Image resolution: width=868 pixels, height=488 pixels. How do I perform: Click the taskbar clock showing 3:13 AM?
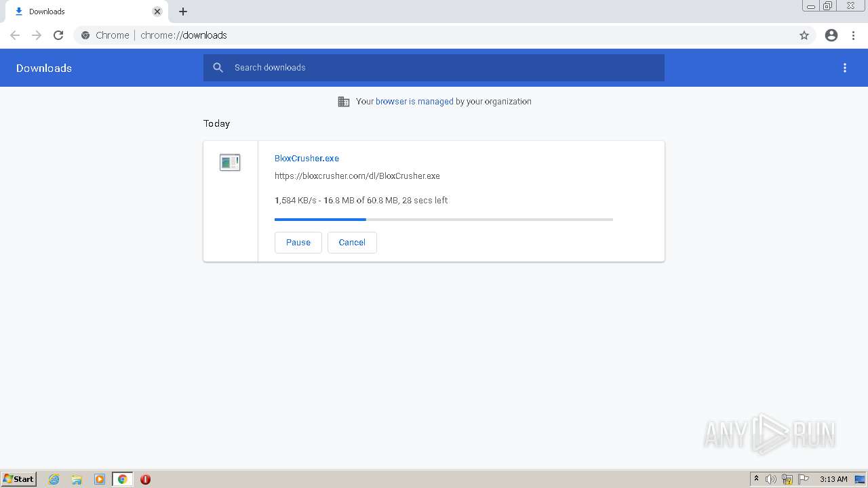pyautogui.click(x=833, y=479)
